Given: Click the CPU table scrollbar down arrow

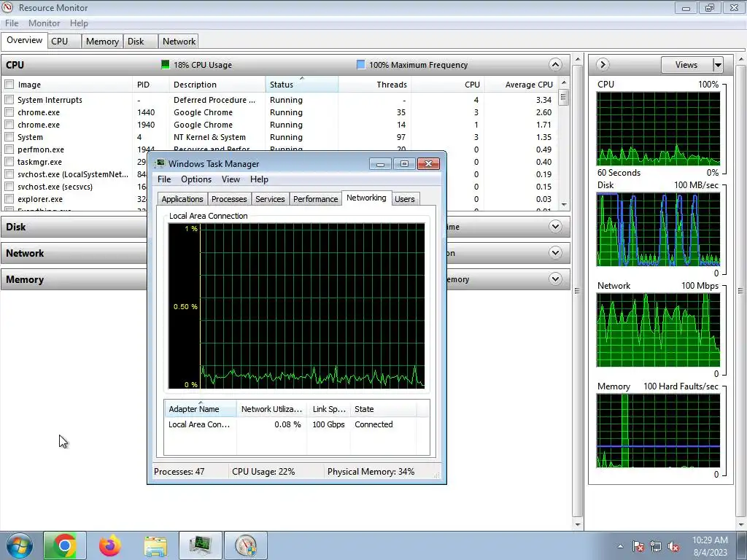Looking at the screenshot, I should click(564, 205).
